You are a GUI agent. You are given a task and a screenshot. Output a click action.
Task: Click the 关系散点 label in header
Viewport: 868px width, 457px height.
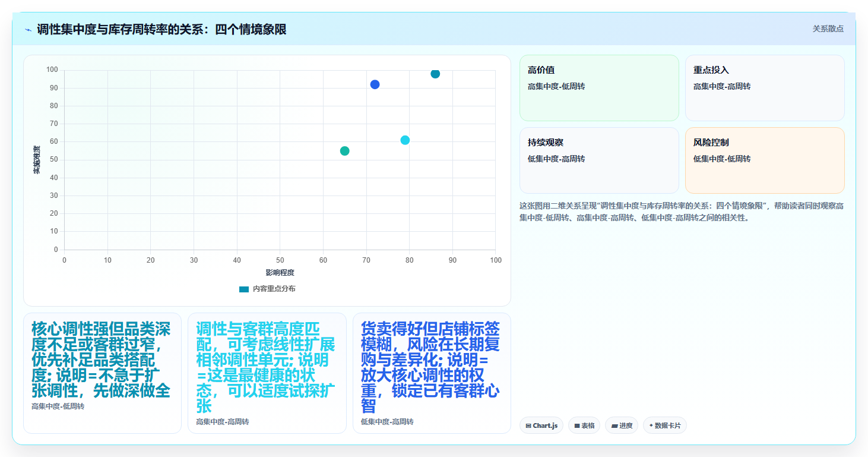point(828,29)
